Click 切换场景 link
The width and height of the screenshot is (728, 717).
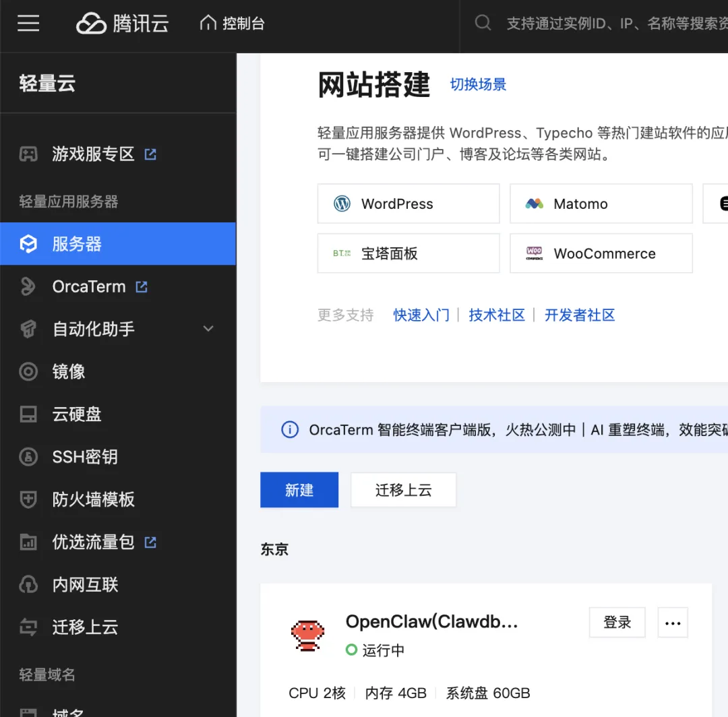tap(478, 84)
